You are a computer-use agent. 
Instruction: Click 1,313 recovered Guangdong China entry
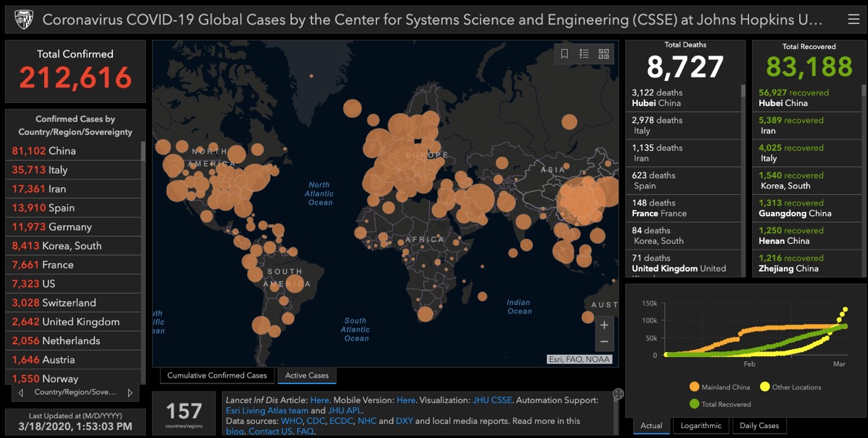click(x=805, y=208)
